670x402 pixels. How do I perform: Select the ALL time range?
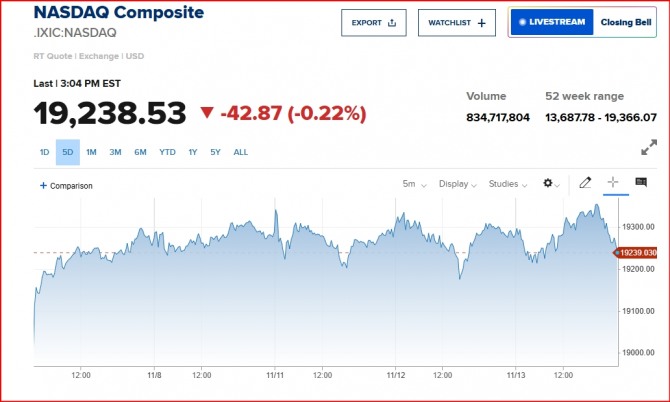(x=240, y=152)
